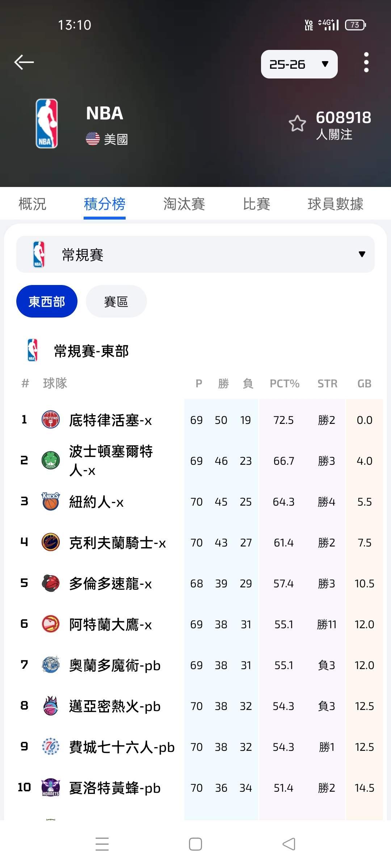391x868 pixels.
Task: Open 費城七十六人 team page
Action: pos(122,747)
